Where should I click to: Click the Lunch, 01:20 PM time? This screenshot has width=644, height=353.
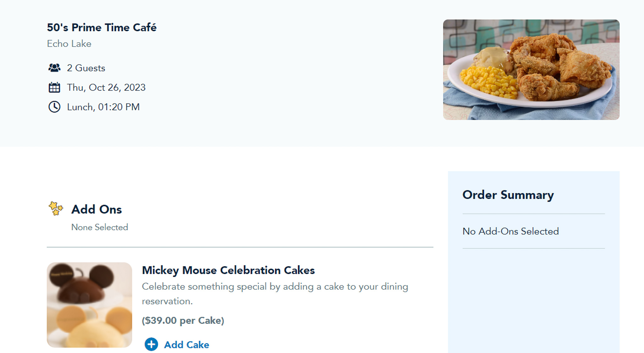(x=103, y=107)
